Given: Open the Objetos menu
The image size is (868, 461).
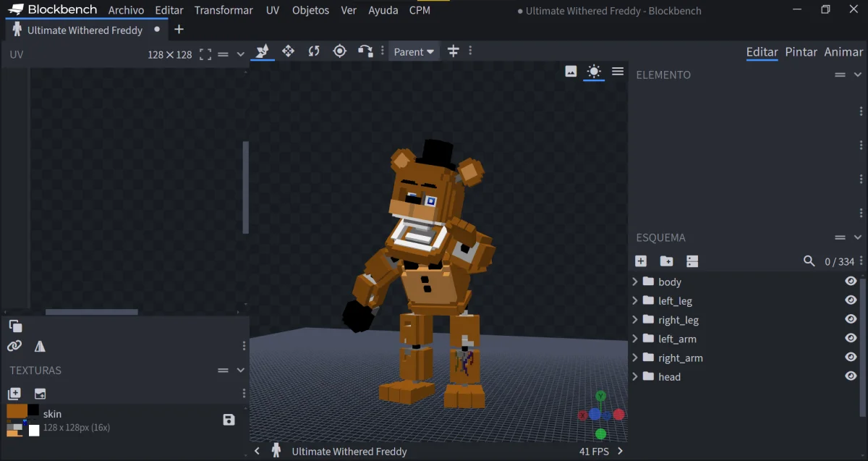Looking at the screenshot, I should pos(311,10).
